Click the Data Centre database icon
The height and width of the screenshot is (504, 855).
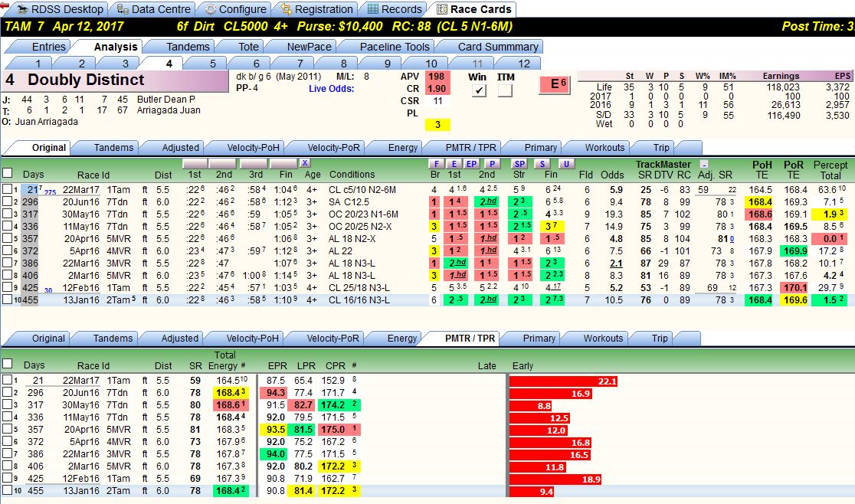pyautogui.click(x=123, y=9)
